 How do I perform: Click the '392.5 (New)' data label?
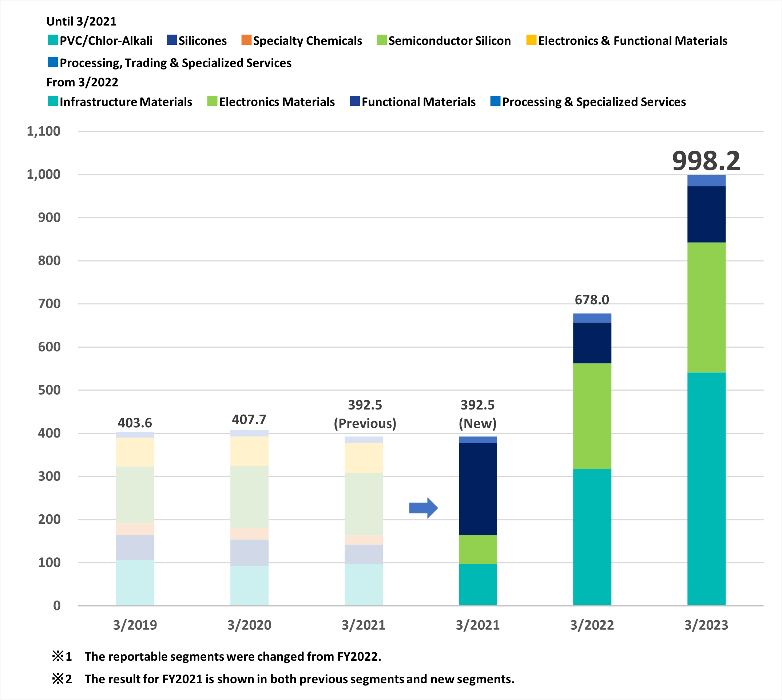(x=477, y=414)
